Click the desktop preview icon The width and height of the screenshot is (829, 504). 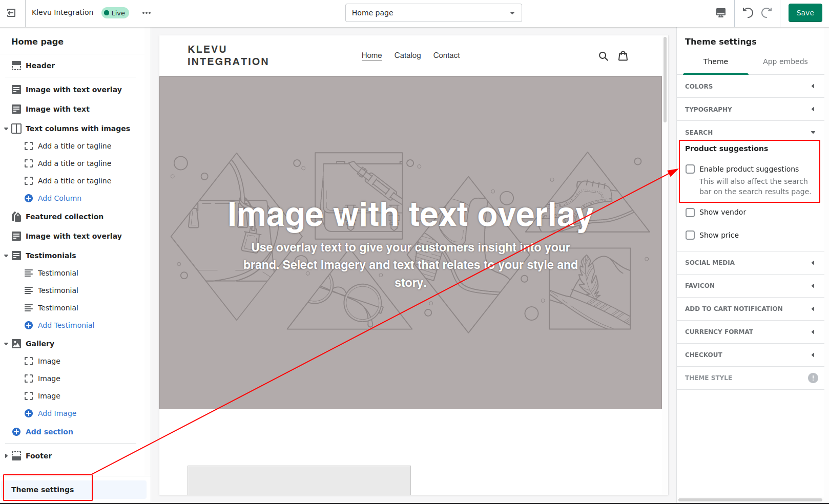click(720, 13)
